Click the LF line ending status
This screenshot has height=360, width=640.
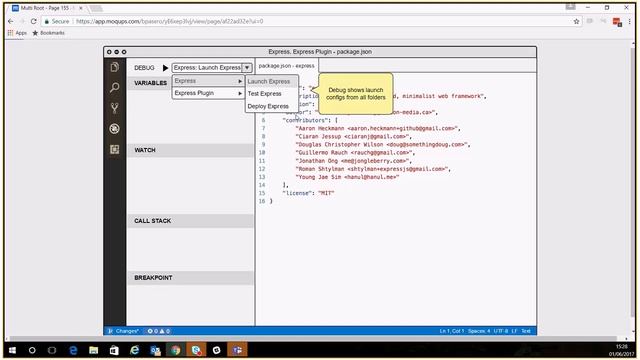[x=514, y=331]
